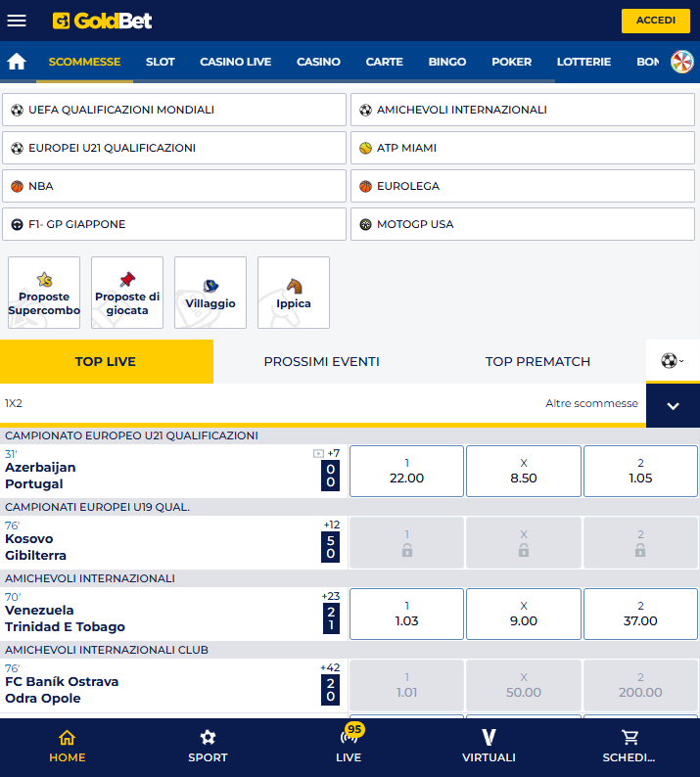Show +12 more markets for Kosovo match

coord(332,525)
